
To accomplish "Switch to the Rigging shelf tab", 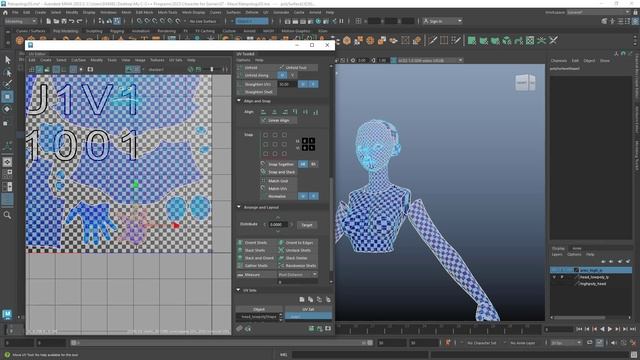I will 117,31.
